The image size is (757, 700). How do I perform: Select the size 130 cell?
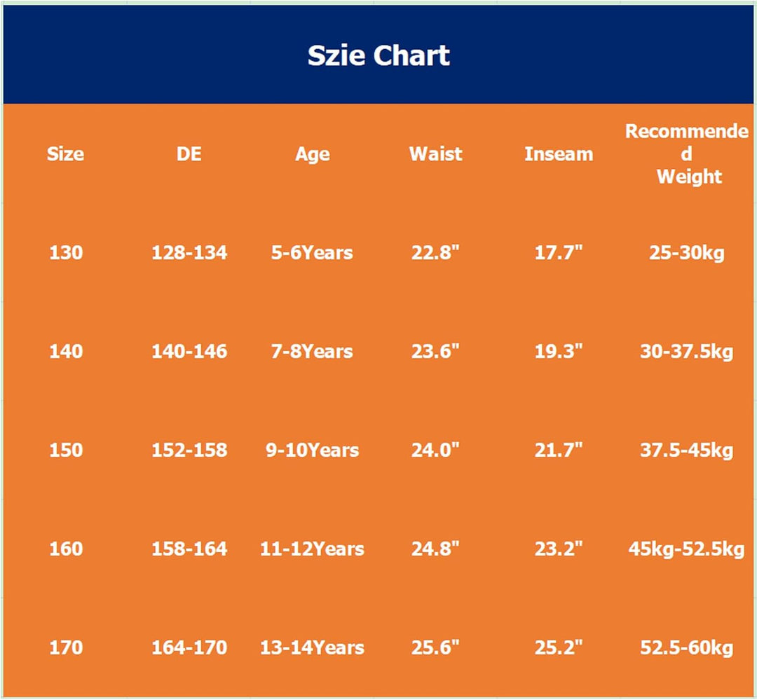pyautogui.click(x=66, y=252)
